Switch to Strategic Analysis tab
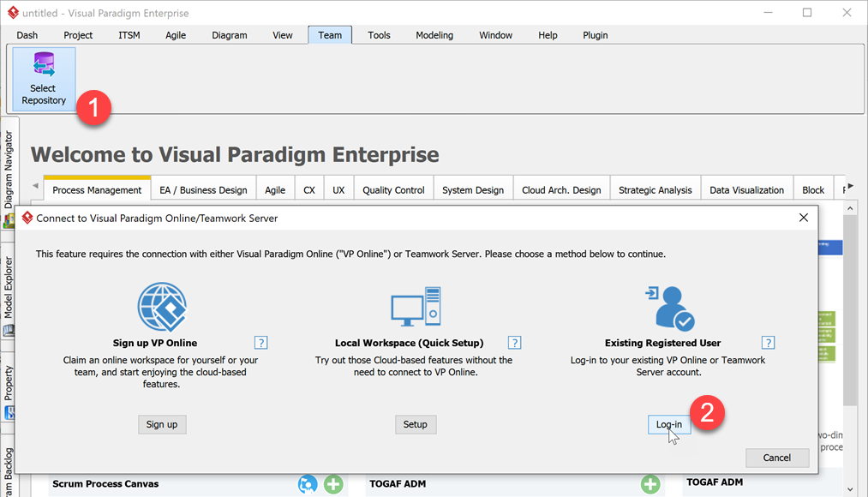The height and width of the screenshot is (497, 868). point(655,190)
